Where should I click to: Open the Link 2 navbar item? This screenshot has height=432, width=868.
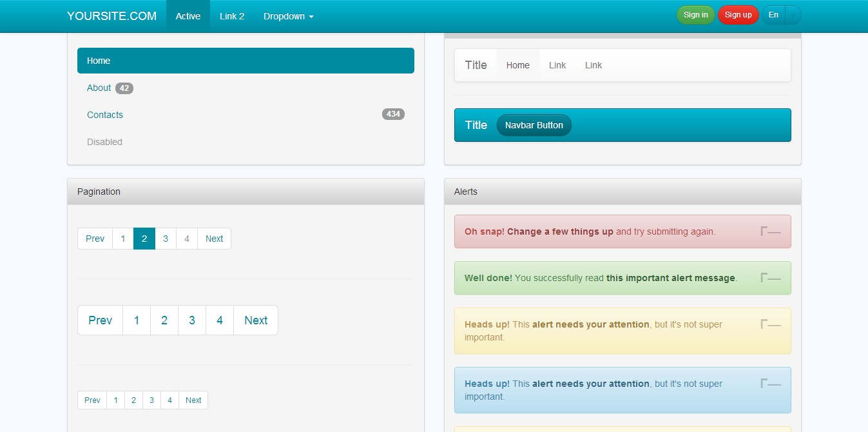click(x=231, y=16)
